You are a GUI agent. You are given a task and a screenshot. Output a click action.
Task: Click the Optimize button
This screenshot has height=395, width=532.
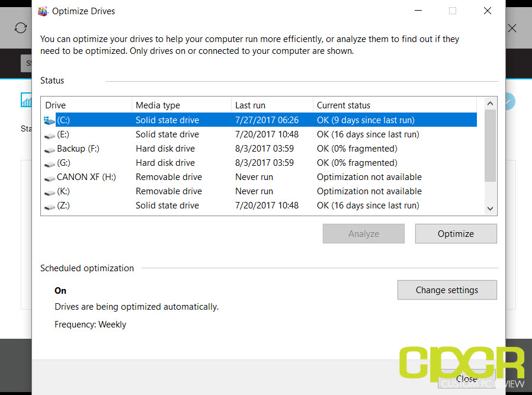coord(456,233)
